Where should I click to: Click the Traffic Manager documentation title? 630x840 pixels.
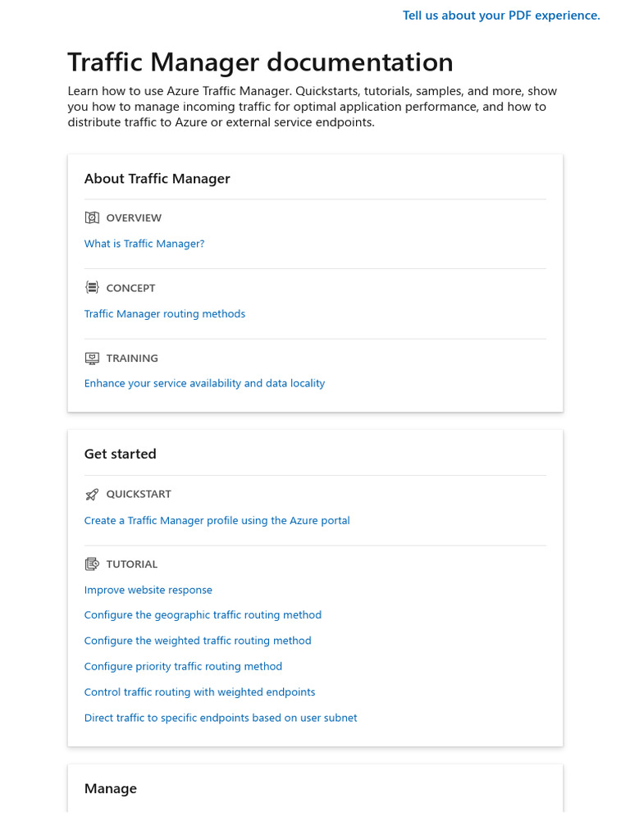260,62
